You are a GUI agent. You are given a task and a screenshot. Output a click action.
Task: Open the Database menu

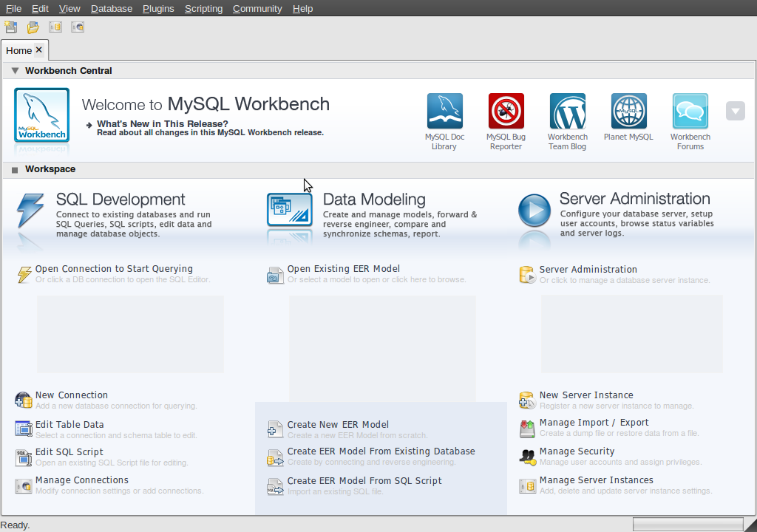pos(112,9)
